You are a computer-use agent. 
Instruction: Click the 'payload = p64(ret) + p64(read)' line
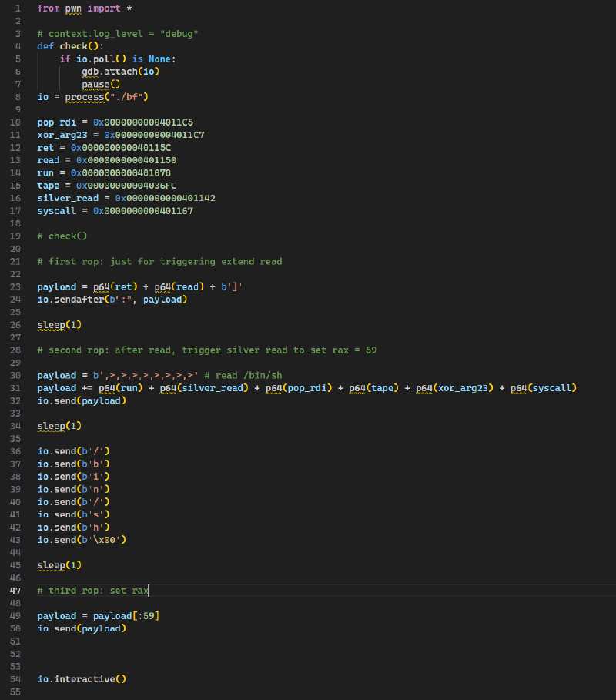(139, 287)
